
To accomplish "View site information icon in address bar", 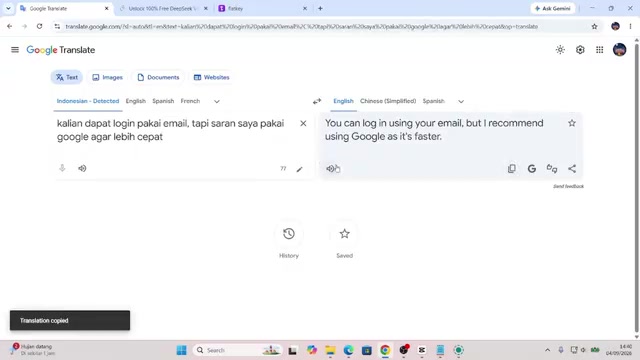I will 57,27.
